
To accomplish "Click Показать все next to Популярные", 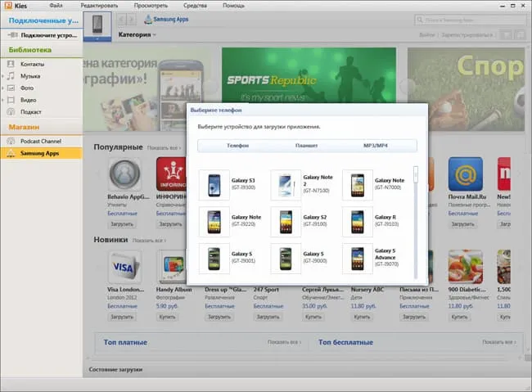I will pyautogui.click(x=164, y=148).
